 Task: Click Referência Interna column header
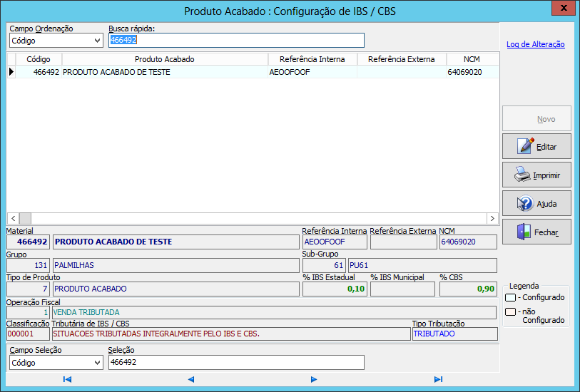(x=312, y=59)
